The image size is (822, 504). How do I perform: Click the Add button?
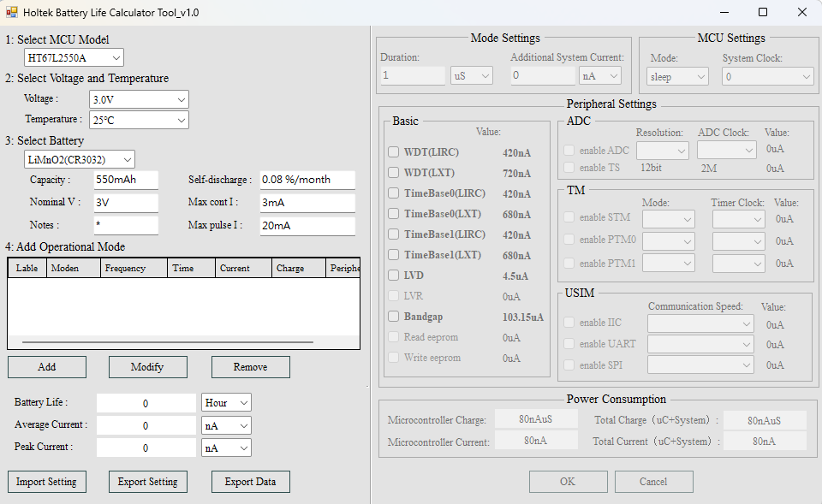[x=47, y=367]
